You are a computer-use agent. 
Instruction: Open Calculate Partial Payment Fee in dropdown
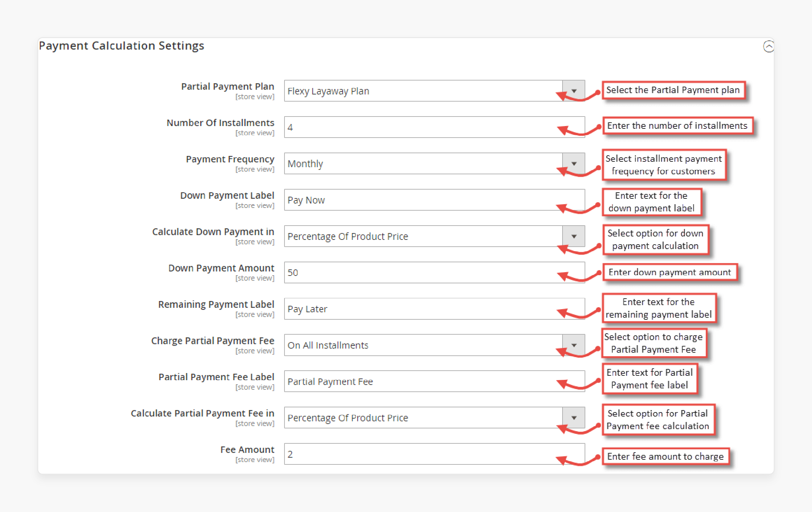pyautogui.click(x=434, y=418)
